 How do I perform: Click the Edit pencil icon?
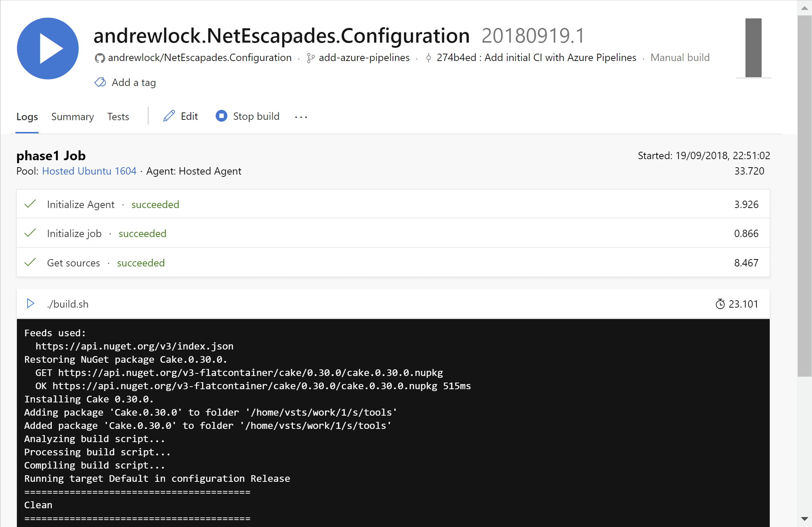(169, 116)
